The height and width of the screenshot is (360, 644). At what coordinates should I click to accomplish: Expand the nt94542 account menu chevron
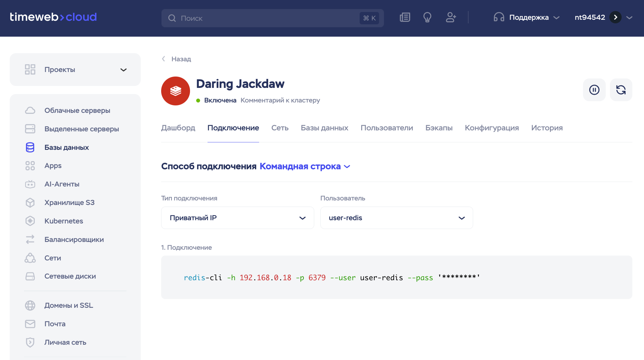(629, 18)
